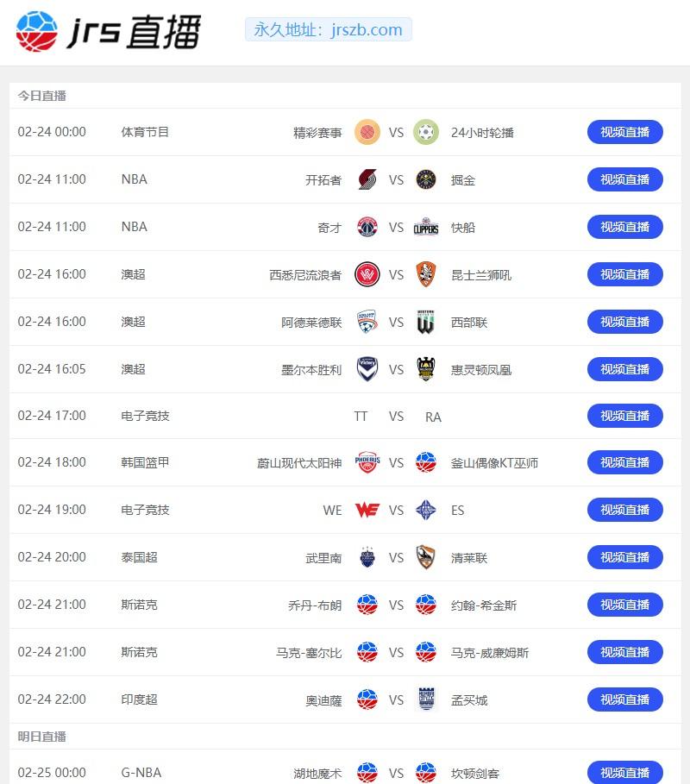Click the Melbourne Victory (墨尔本胜利) team logo
Screen dimensions: 690x784
[x=367, y=370]
